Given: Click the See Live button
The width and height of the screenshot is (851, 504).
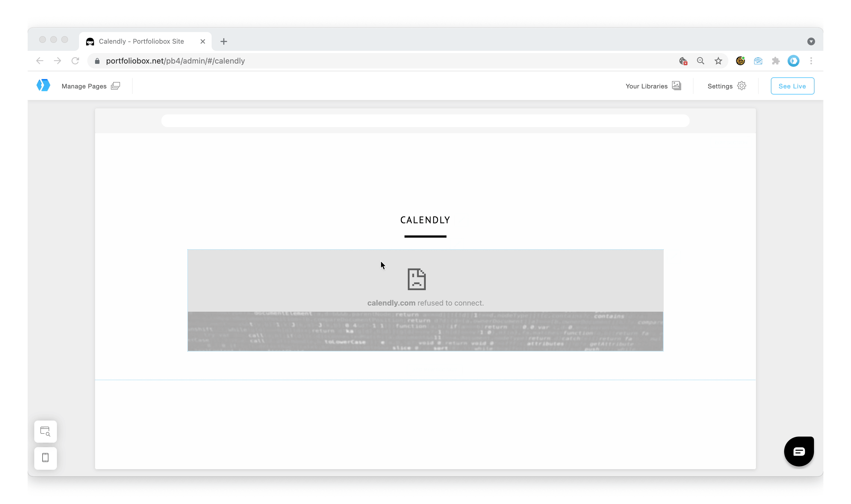Looking at the screenshot, I should (x=792, y=86).
